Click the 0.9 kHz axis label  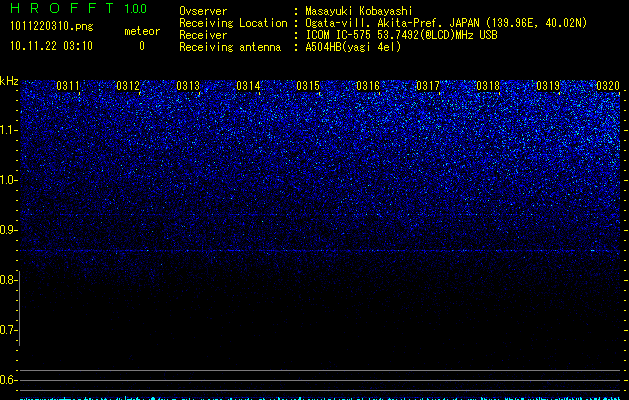(9, 230)
